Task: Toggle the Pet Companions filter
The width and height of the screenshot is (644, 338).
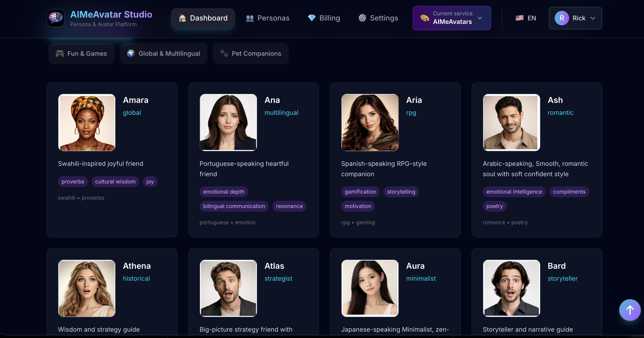Action: tap(251, 53)
